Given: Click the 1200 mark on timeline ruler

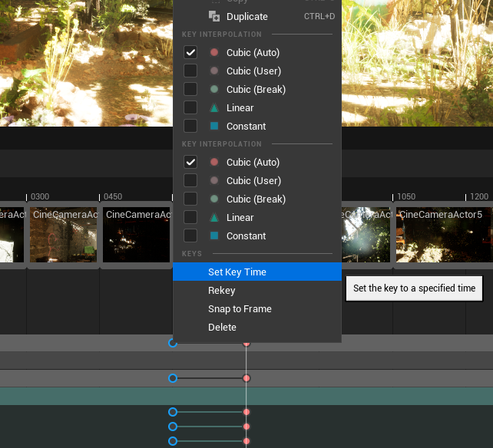Looking at the screenshot, I should [x=479, y=196].
